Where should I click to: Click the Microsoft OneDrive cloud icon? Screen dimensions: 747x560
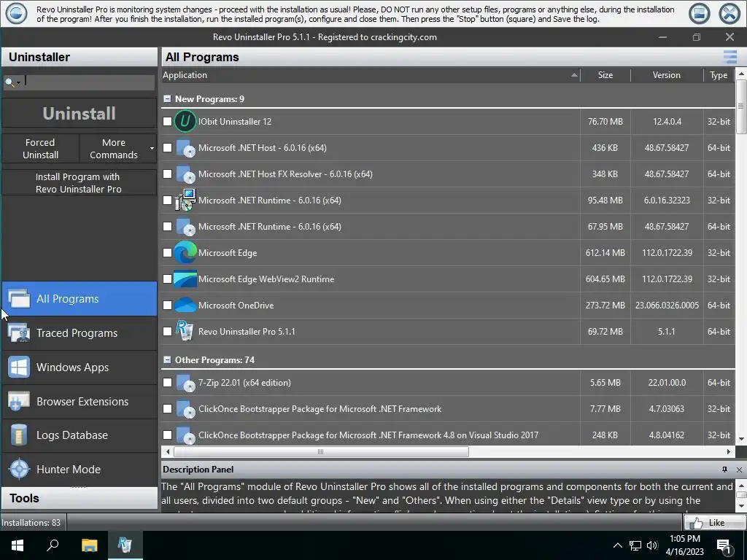point(185,305)
